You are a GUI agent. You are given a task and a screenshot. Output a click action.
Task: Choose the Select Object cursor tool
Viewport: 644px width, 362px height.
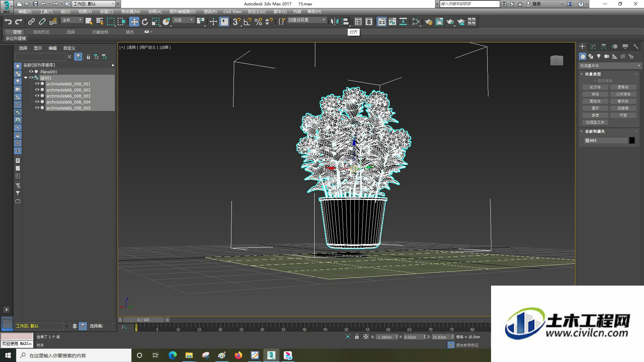89,22
